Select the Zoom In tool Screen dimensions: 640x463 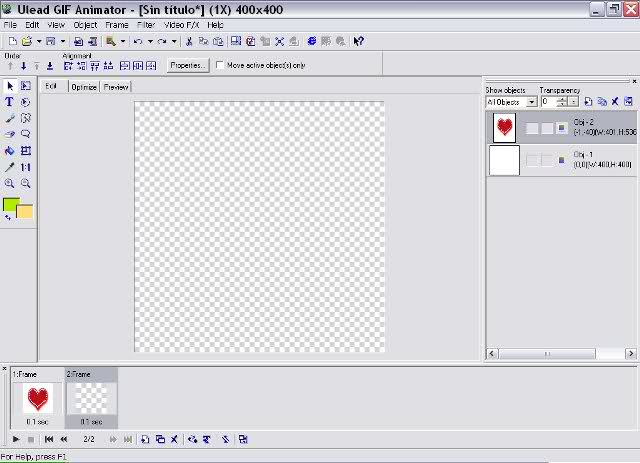click(10, 183)
